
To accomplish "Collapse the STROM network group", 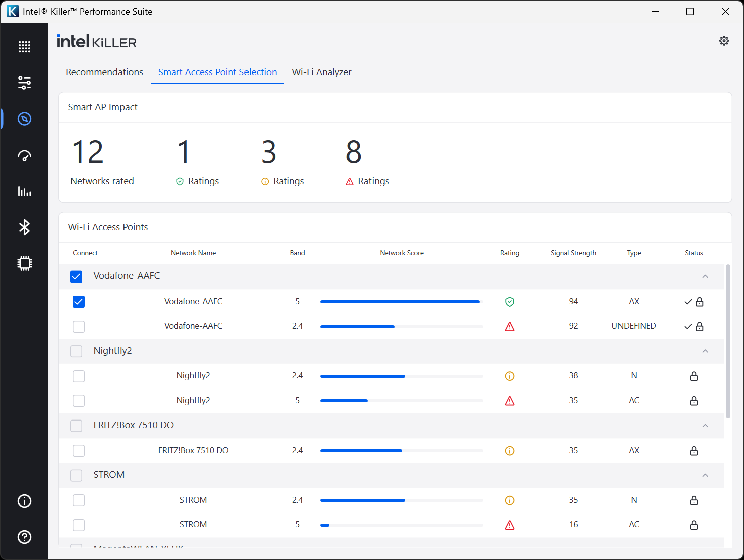I will (705, 475).
